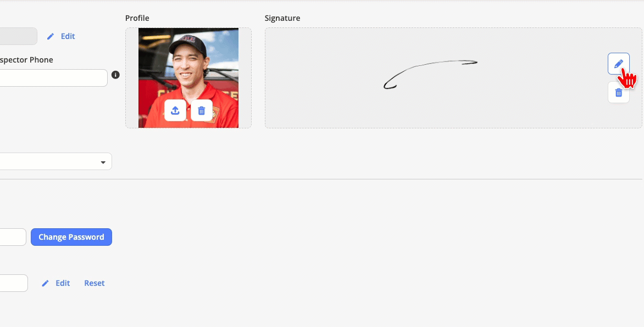Delete the profile photo via trash icon
This screenshot has height=327, width=644.
click(x=202, y=110)
